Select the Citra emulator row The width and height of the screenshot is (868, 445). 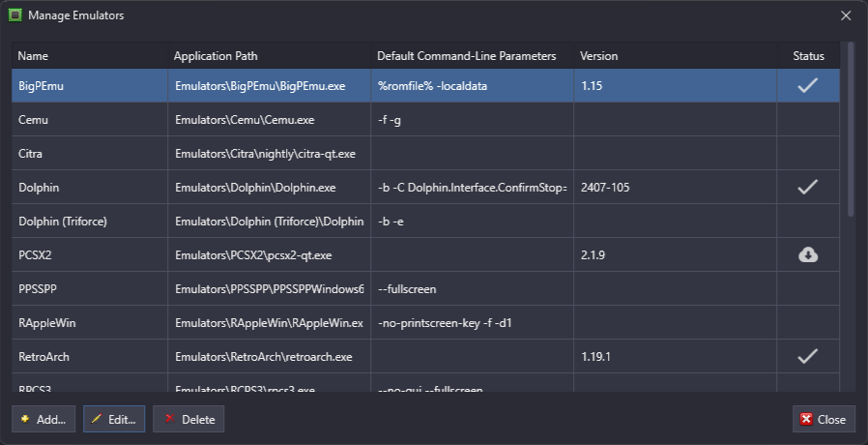coord(425,154)
